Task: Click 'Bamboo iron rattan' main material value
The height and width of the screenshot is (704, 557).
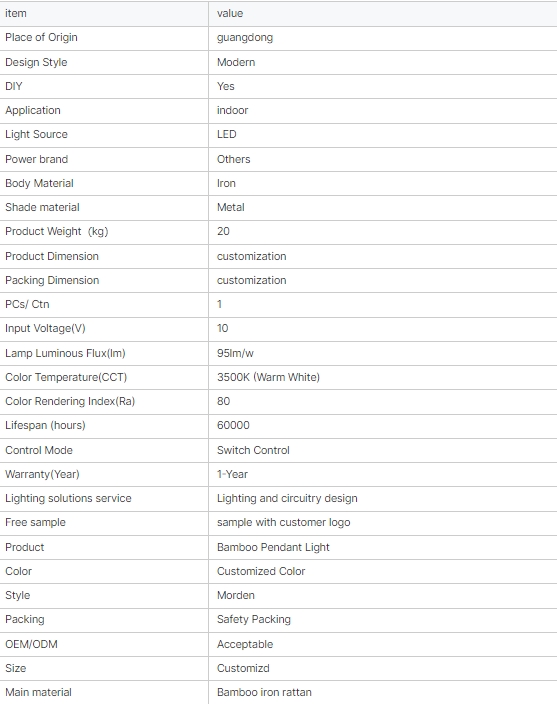Action: click(x=264, y=692)
